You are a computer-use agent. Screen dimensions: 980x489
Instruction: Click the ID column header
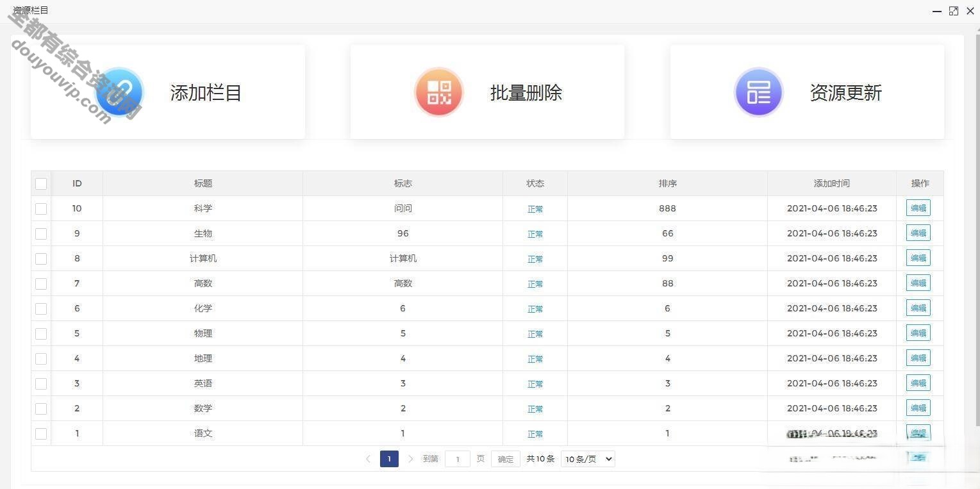click(77, 183)
